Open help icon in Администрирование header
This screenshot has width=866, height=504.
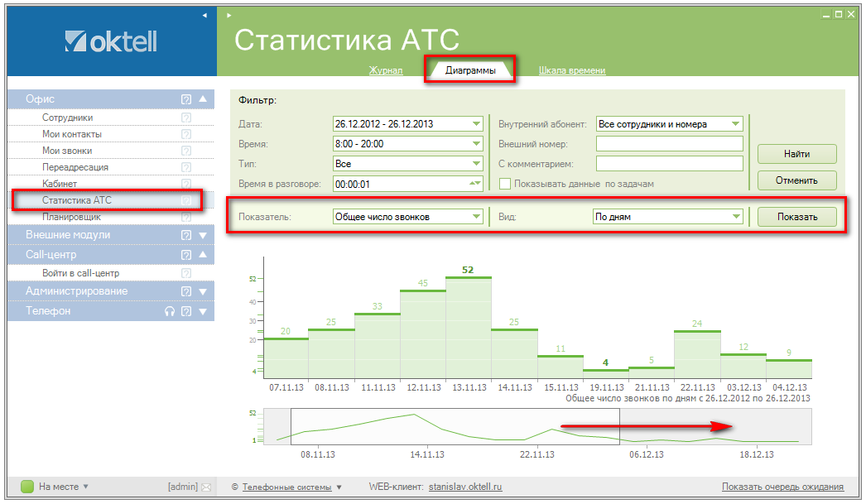[x=186, y=291]
